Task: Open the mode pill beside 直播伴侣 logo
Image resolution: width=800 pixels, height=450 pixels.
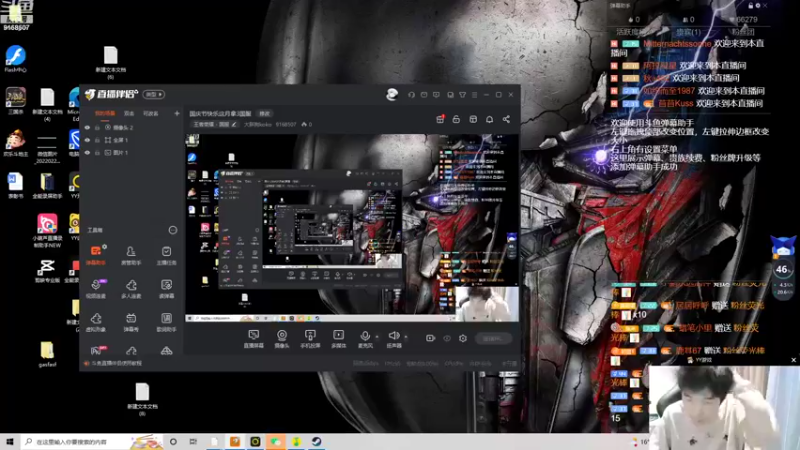Action: point(154,94)
